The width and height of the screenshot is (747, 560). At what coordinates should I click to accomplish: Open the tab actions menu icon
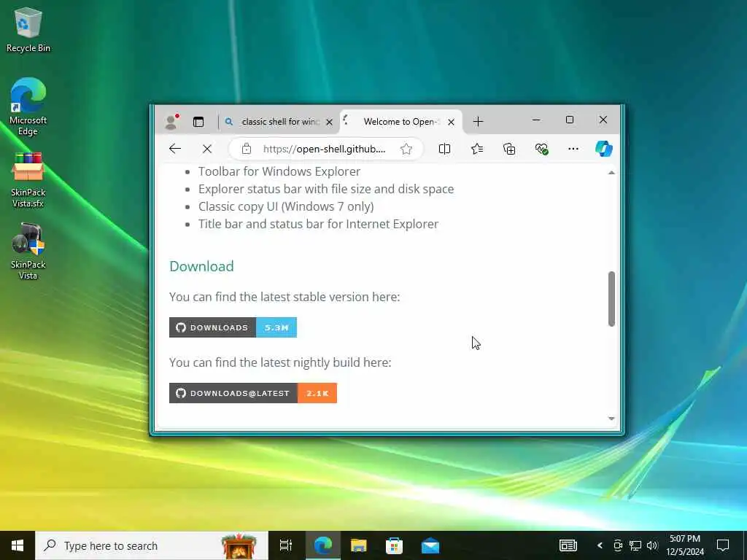pyautogui.click(x=198, y=122)
